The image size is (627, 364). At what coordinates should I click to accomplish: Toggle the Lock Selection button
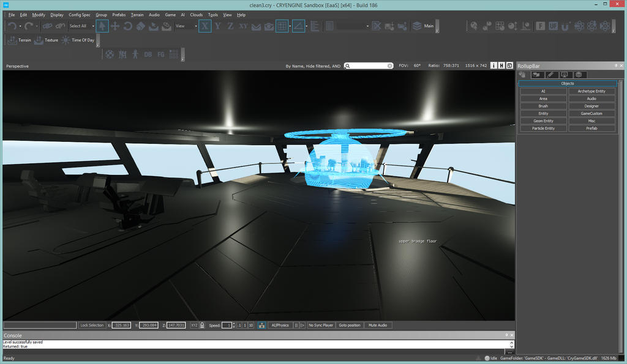click(92, 325)
